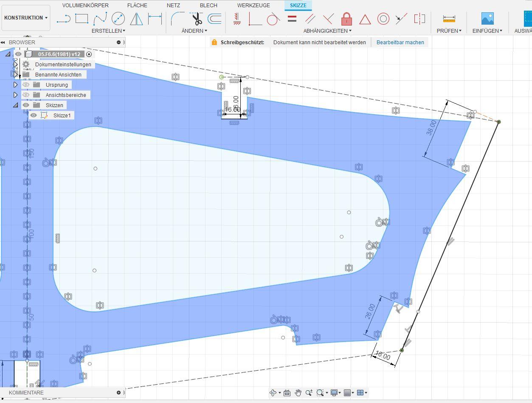The image size is (532, 403).
Task: Open the Measure ruler tool
Action: 449,19
